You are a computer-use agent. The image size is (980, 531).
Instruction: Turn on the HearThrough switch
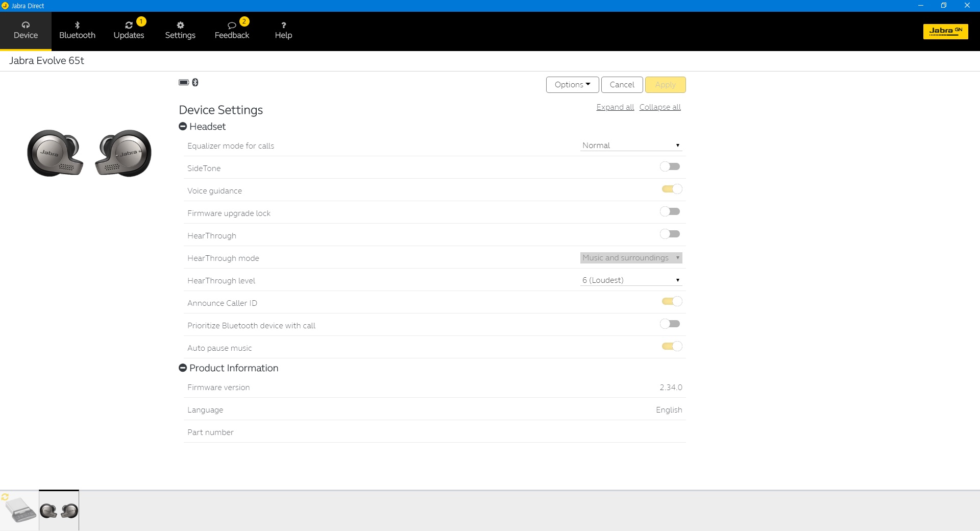click(x=670, y=234)
